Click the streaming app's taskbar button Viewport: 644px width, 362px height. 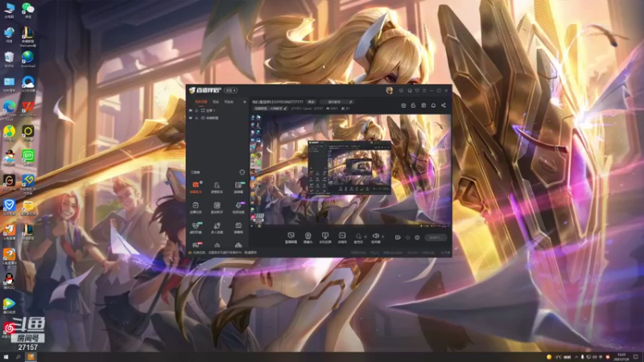31,357
